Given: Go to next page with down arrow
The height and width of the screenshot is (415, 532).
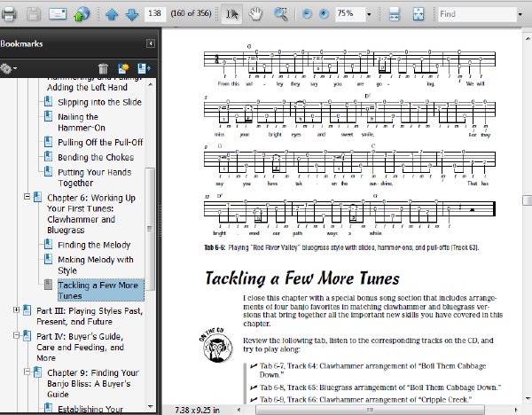Looking at the screenshot, I should (131, 14).
